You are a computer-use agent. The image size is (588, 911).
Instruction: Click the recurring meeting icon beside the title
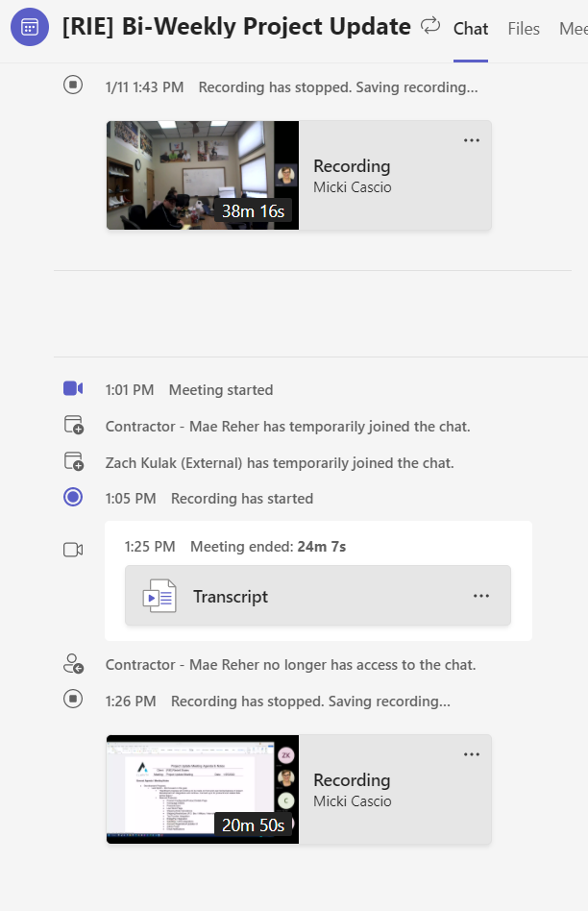pos(430,26)
